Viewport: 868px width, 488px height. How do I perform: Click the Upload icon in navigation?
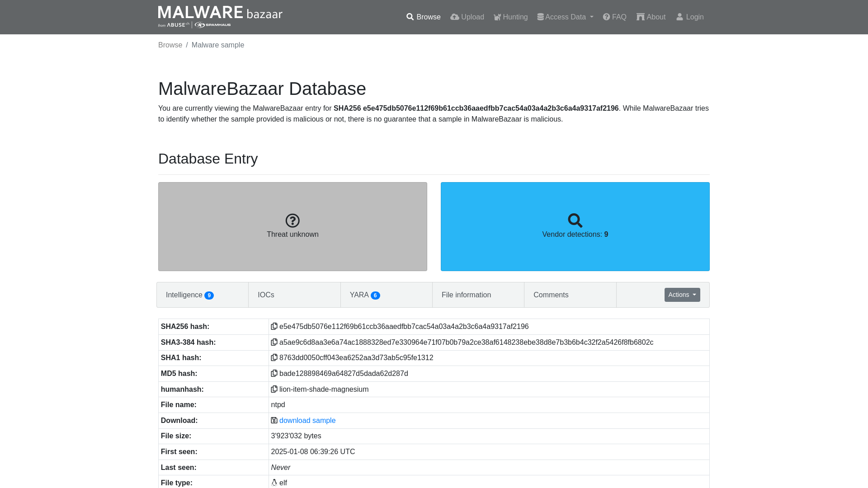pyautogui.click(x=454, y=17)
